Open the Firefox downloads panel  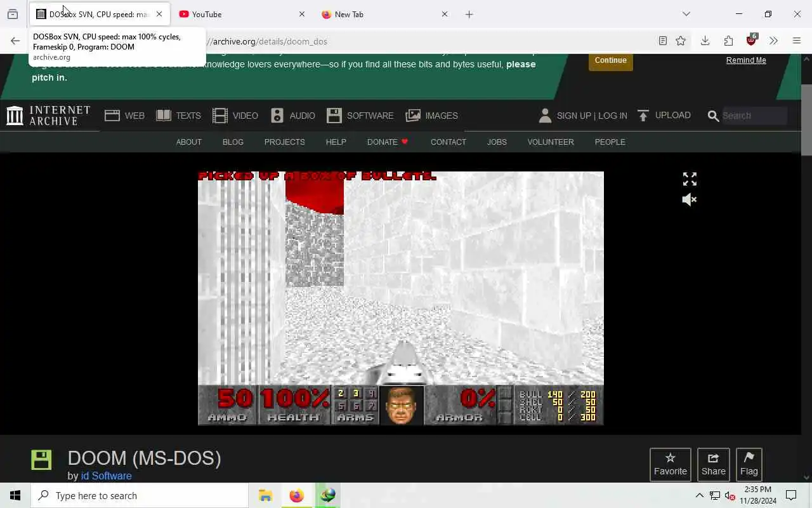[x=705, y=41]
